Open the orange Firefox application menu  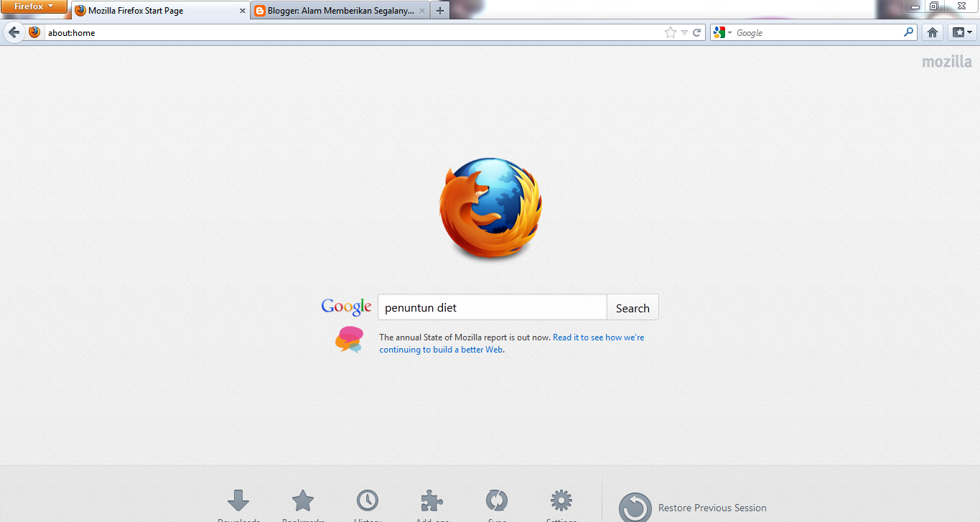click(34, 6)
